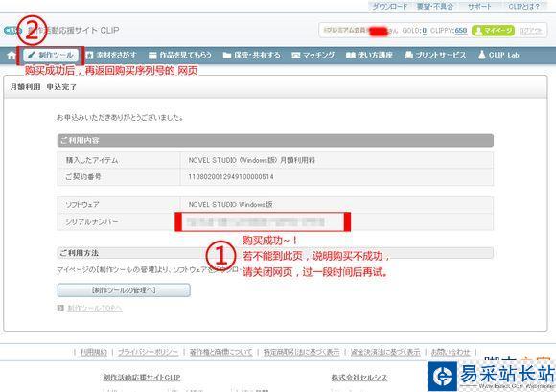This screenshot has height=392, width=556.
Task: Open 資金決済法に基づく表示 footer link
Action: click(x=385, y=352)
